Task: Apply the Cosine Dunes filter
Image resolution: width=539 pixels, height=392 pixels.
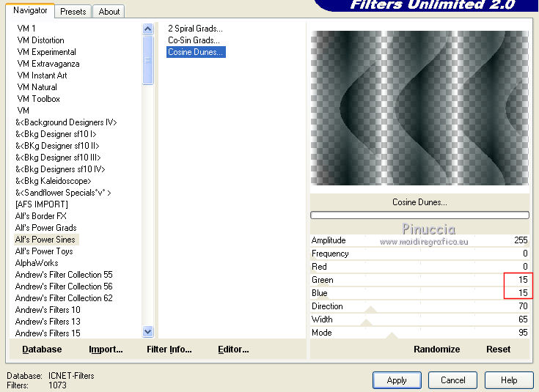Action: (397, 380)
